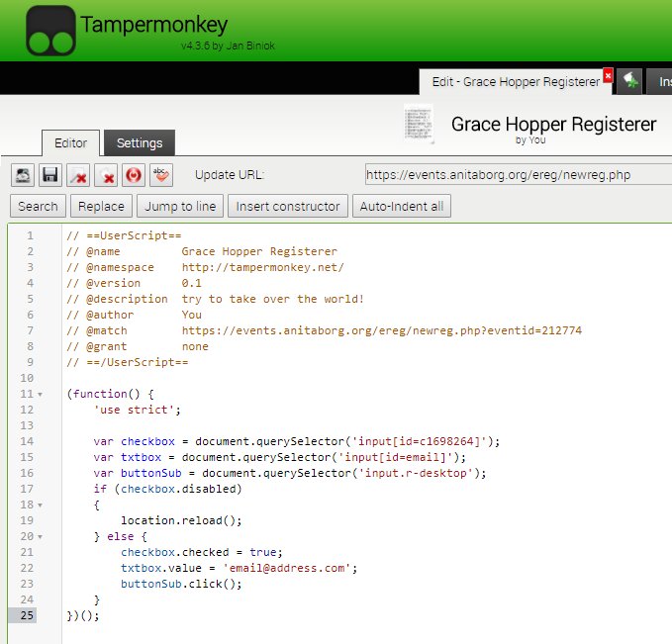Click the '// ==UserScript==' opening line
The image size is (672, 644).
point(124,235)
